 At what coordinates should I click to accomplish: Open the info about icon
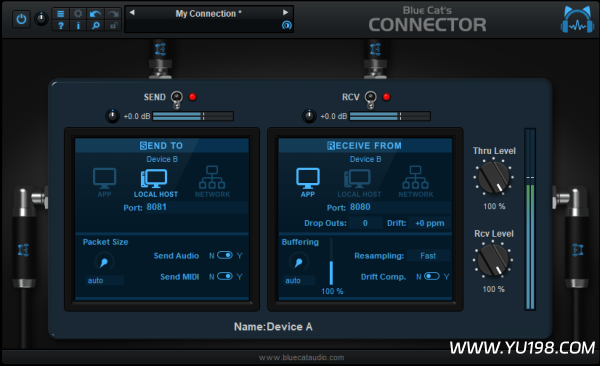tap(78, 26)
